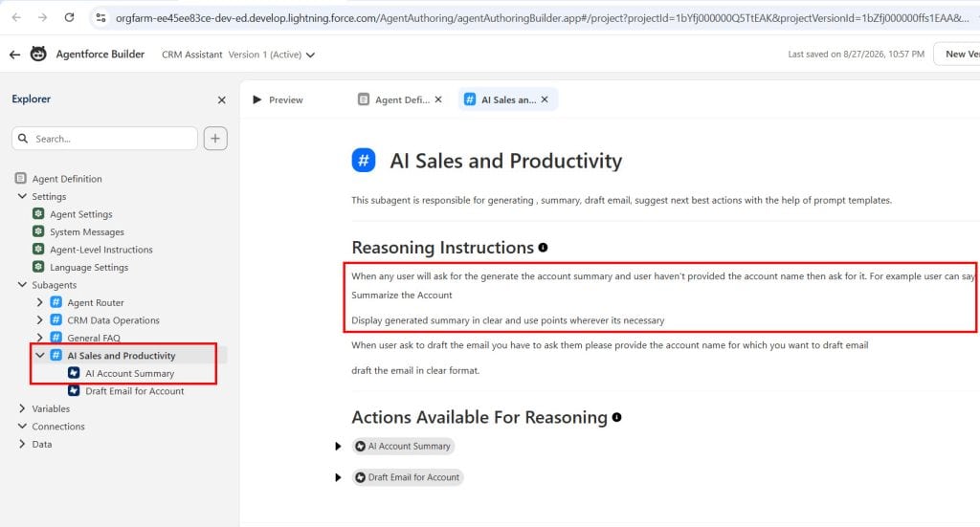Viewport: 980px width, 527px height.
Task: Click the Preview play icon
Action: 256,99
